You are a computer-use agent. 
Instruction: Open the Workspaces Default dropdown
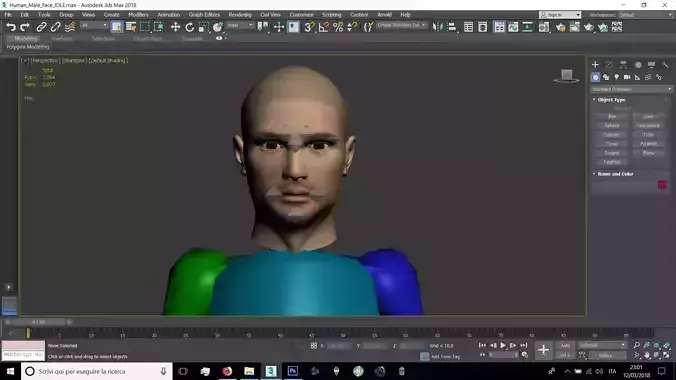tap(645, 15)
